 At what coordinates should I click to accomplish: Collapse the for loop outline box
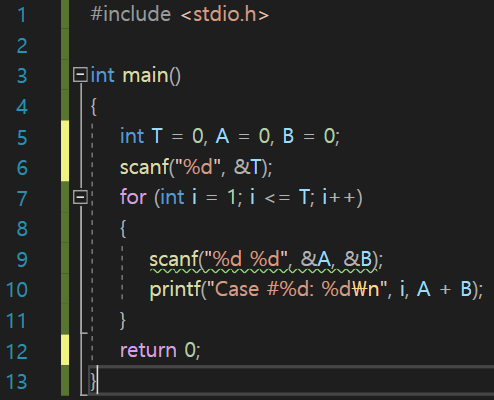point(80,197)
